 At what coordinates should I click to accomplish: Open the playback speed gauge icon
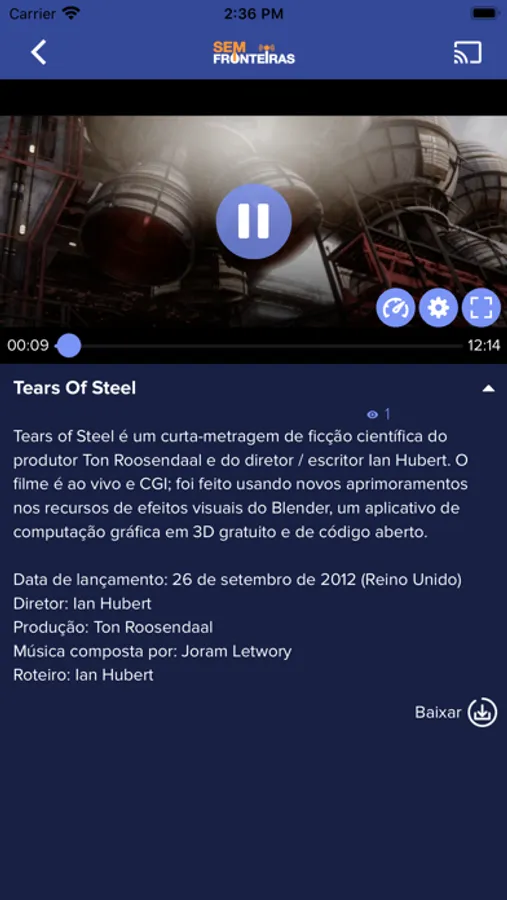coord(396,308)
